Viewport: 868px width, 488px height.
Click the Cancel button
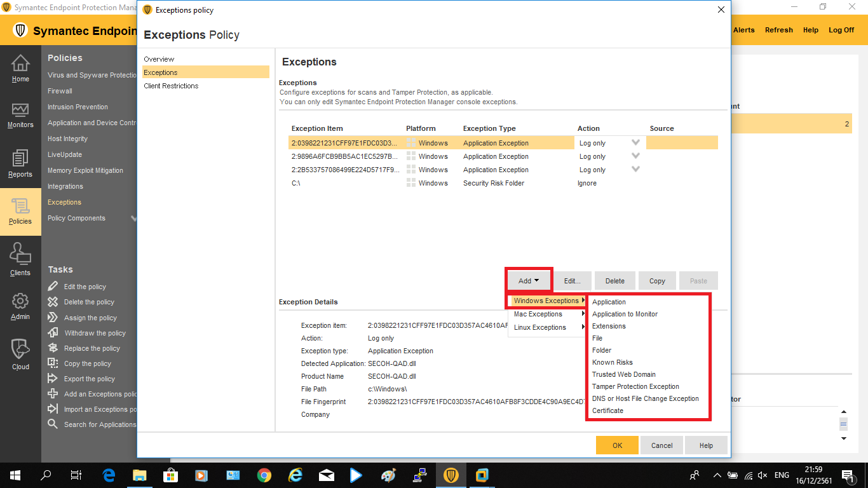pyautogui.click(x=661, y=445)
